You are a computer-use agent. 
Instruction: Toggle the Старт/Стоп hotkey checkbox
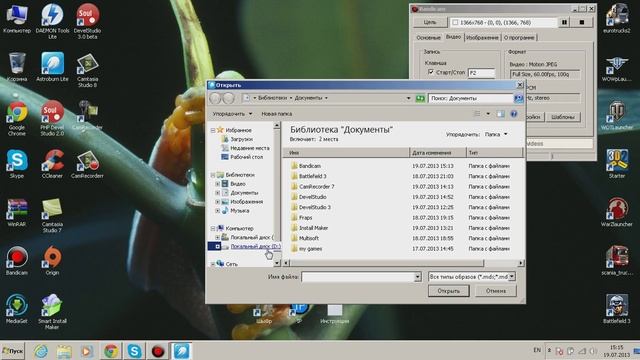point(431,72)
